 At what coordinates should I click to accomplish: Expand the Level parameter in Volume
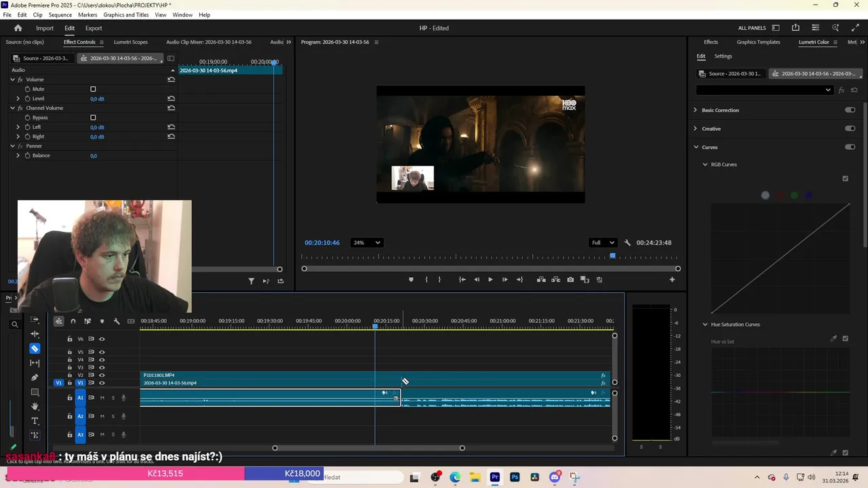[x=18, y=98]
